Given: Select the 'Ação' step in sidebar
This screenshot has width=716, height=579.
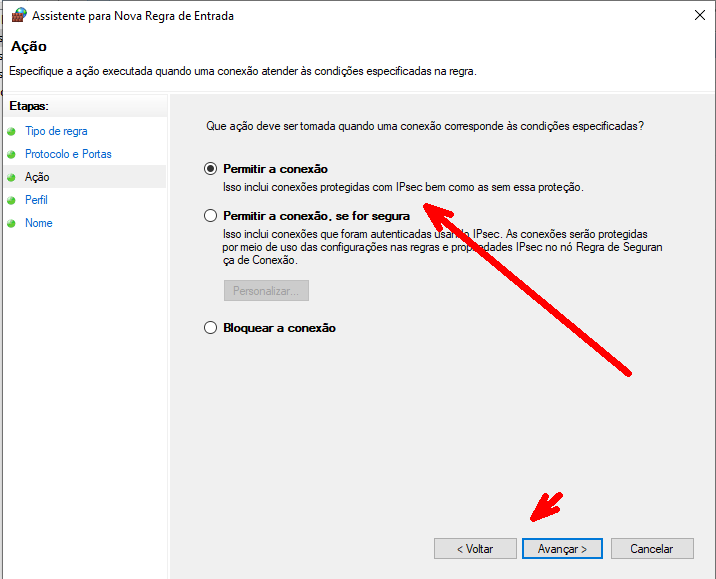Looking at the screenshot, I should pos(37,177).
